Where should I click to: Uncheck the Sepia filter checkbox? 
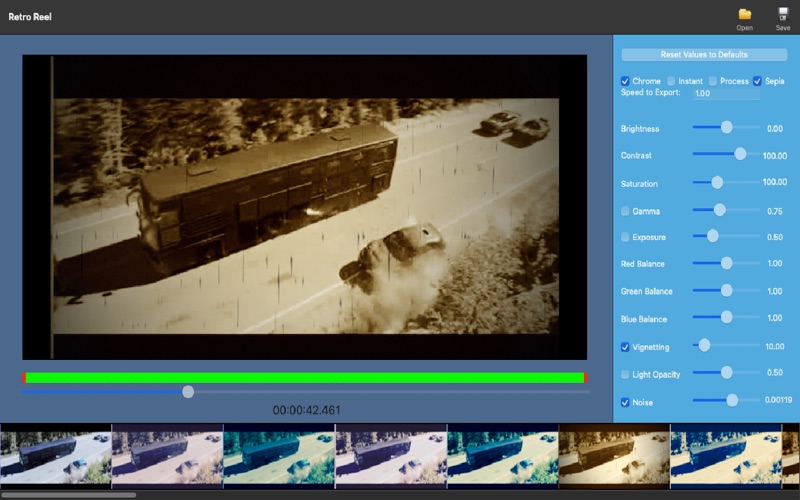[x=757, y=81]
